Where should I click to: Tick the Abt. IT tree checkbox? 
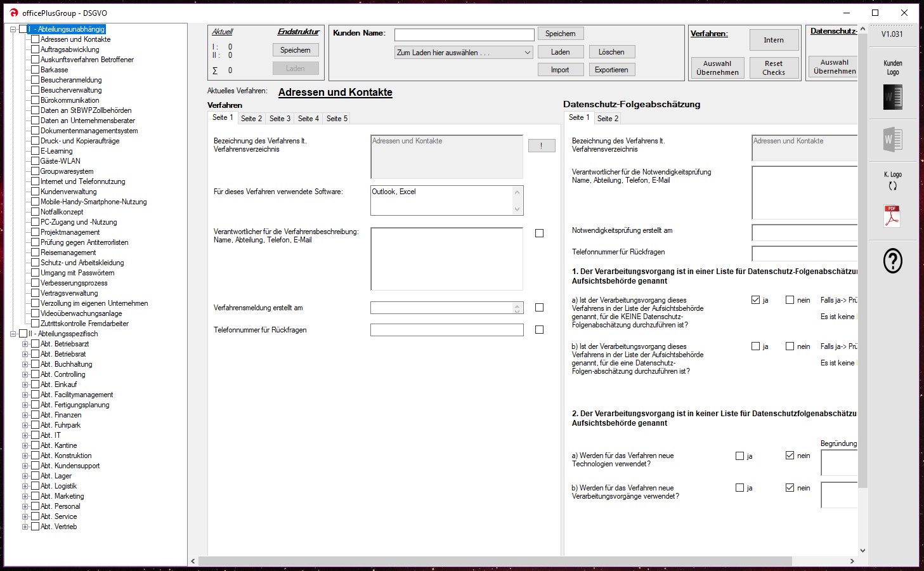coord(36,435)
